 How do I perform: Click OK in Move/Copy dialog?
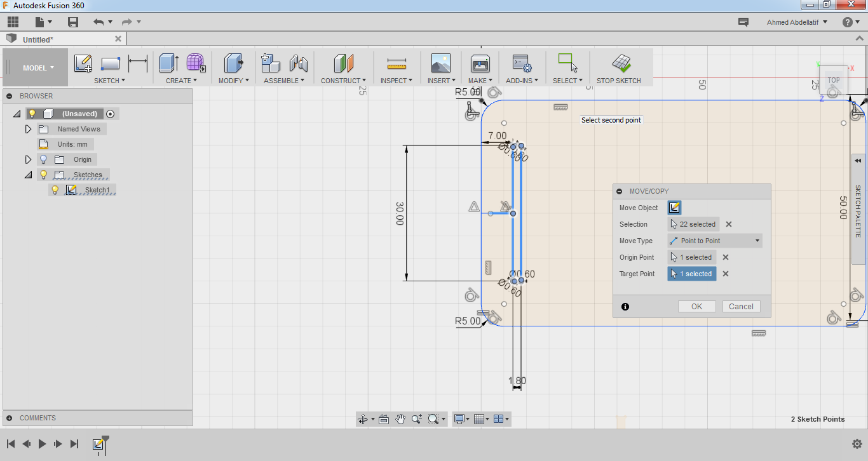pyautogui.click(x=697, y=306)
